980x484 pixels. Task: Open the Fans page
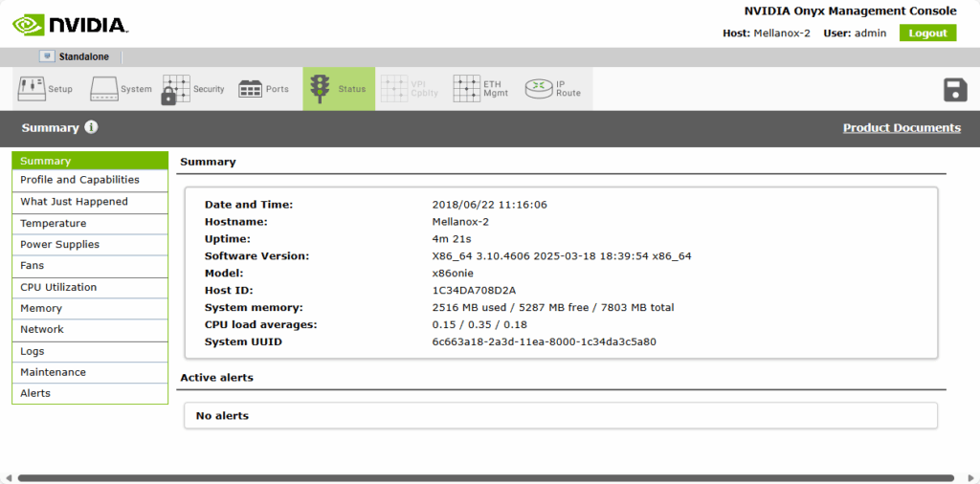90,266
